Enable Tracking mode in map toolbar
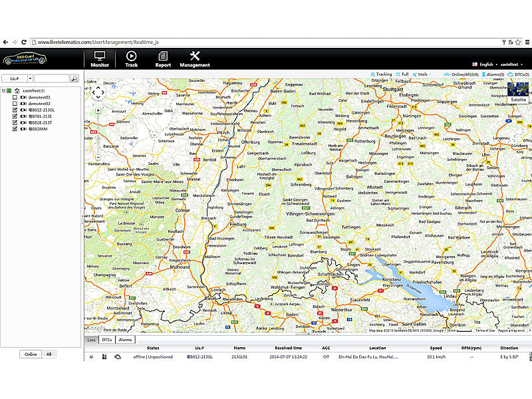This screenshot has height=399, width=532. pyautogui.click(x=381, y=74)
